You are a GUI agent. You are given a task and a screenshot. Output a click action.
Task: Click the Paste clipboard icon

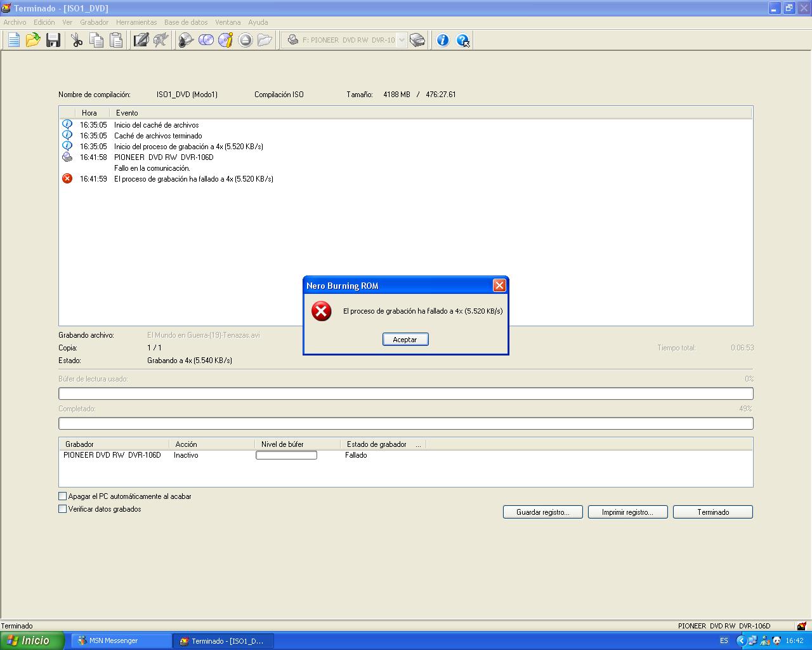point(116,40)
